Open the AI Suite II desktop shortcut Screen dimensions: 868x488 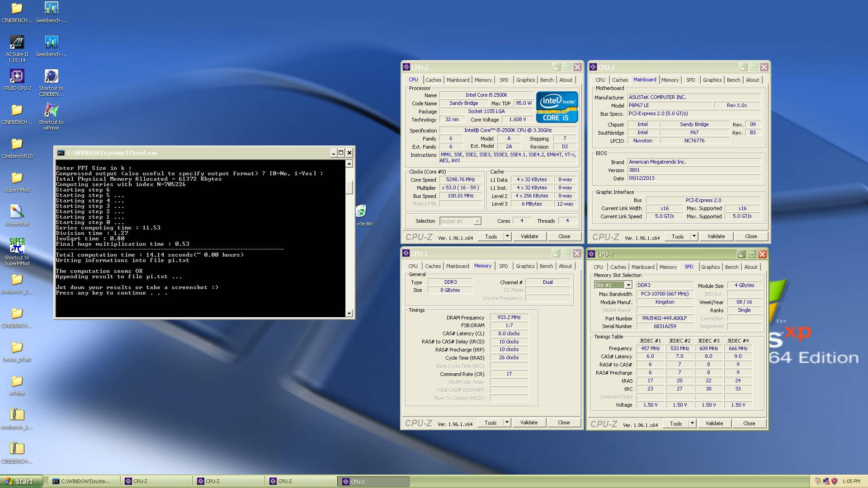17,49
